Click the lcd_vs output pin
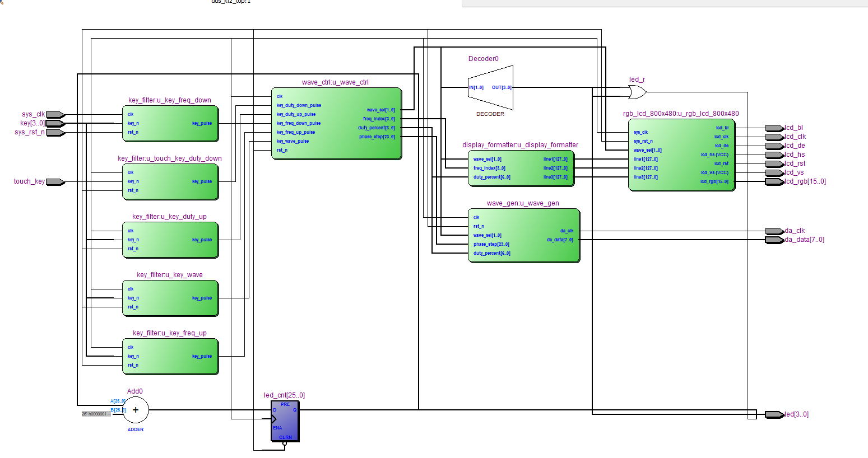 point(774,172)
